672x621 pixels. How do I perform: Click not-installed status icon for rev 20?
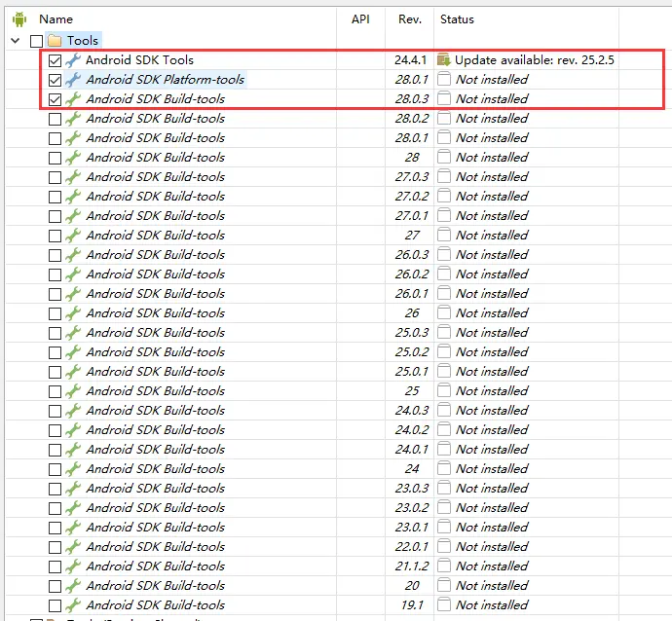tap(444, 586)
